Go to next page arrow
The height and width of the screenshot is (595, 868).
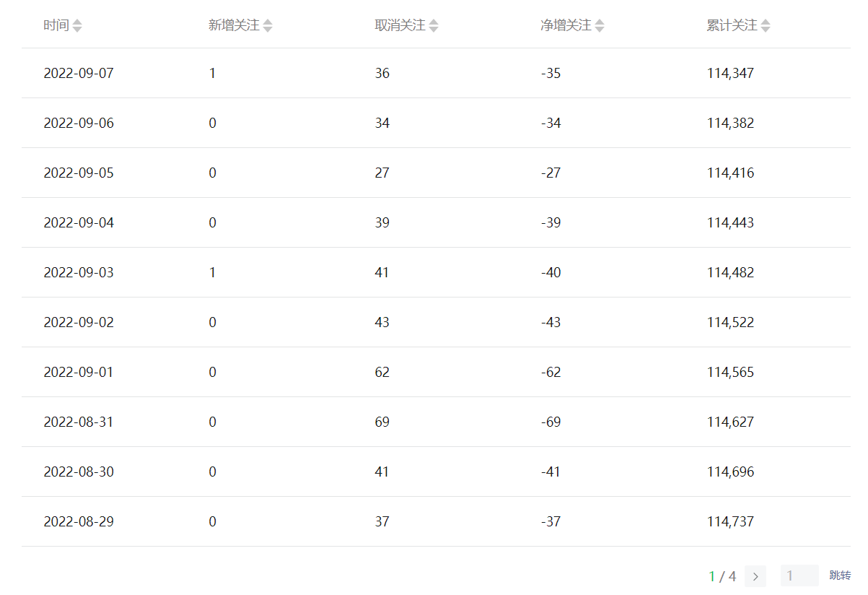pyautogui.click(x=755, y=576)
